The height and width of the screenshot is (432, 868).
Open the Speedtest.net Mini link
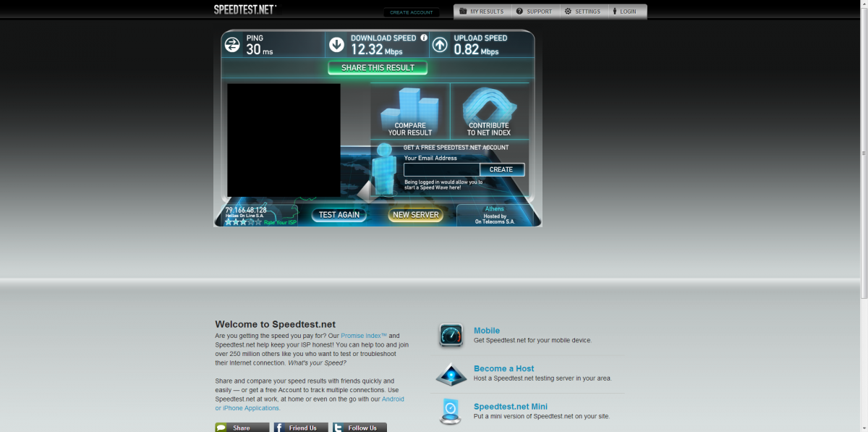click(511, 407)
